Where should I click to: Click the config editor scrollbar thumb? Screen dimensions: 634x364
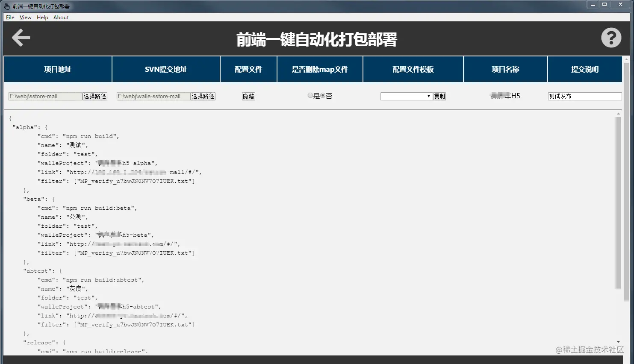[x=618, y=203]
